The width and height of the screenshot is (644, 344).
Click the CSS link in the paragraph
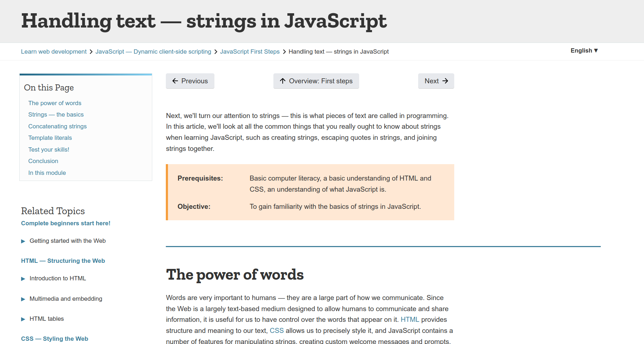277,330
